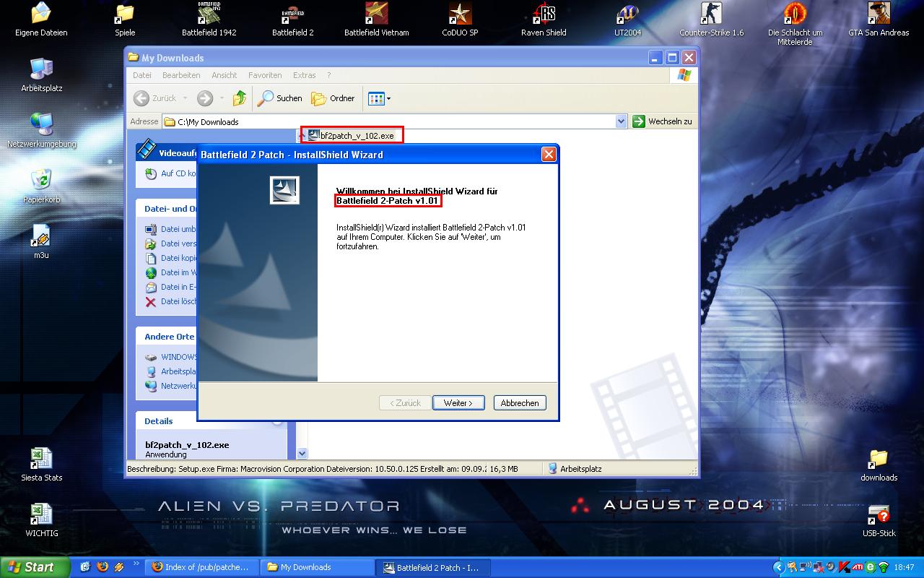Go up one folder level in Explorer
The width and height of the screenshot is (924, 578).
[x=240, y=98]
